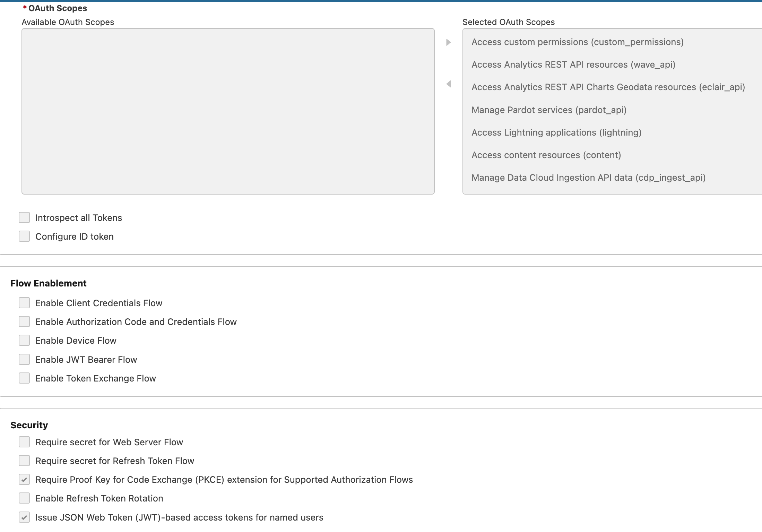Viewport: 762px width, 532px height.
Task: Select the Manage Data Cloud Ingestion scope
Action: coord(588,177)
